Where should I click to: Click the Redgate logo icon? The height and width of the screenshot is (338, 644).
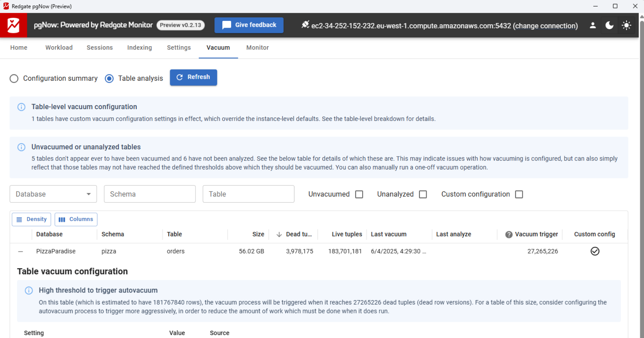[13, 25]
